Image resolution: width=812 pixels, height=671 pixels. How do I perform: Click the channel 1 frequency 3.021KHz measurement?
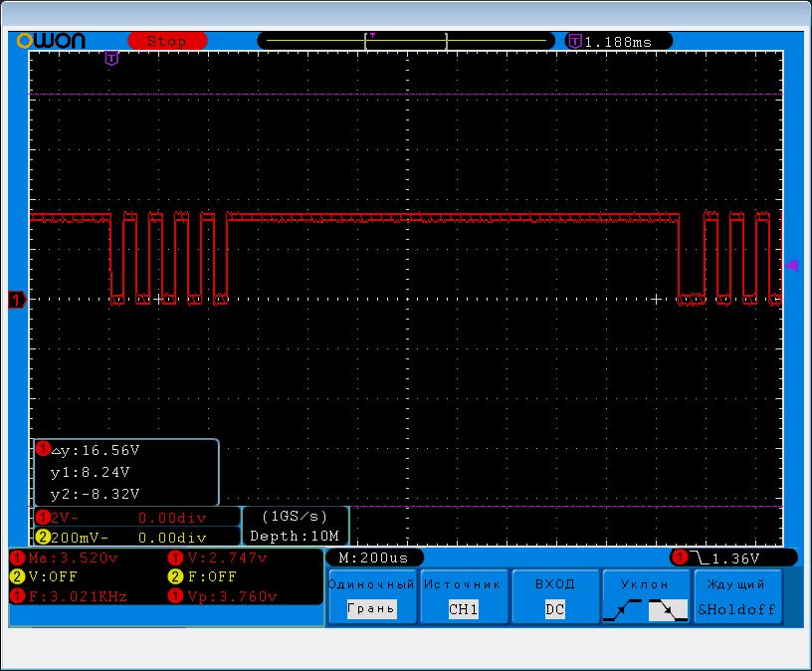[x=70, y=595]
